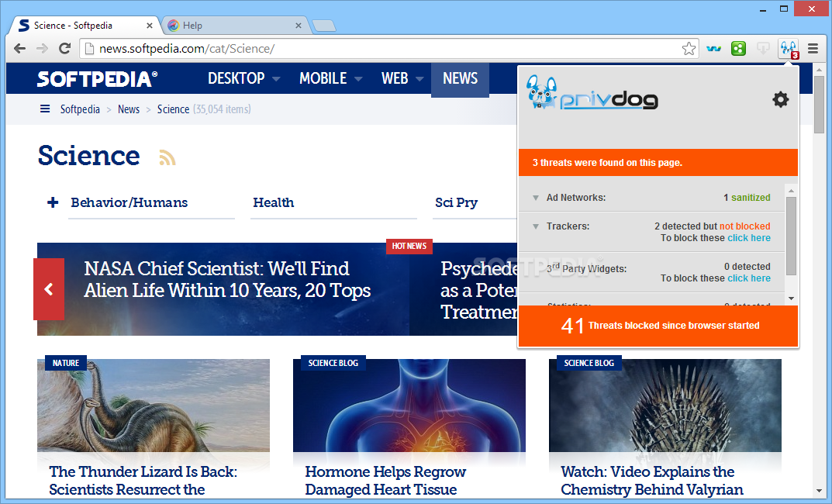Reload the current page
The image size is (832, 504).
click(x=64, y=49)
